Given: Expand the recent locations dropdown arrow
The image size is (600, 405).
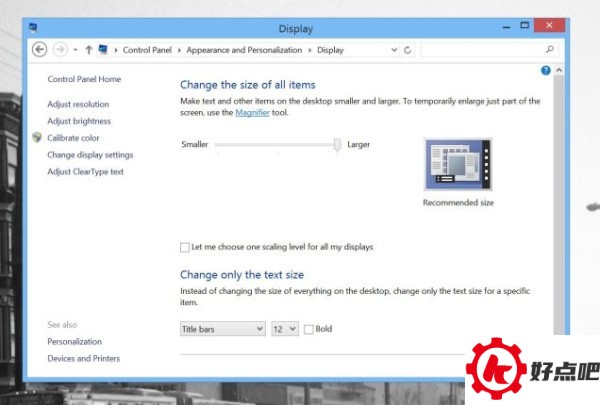Looking at the screenshot, I should coord(75,49).
